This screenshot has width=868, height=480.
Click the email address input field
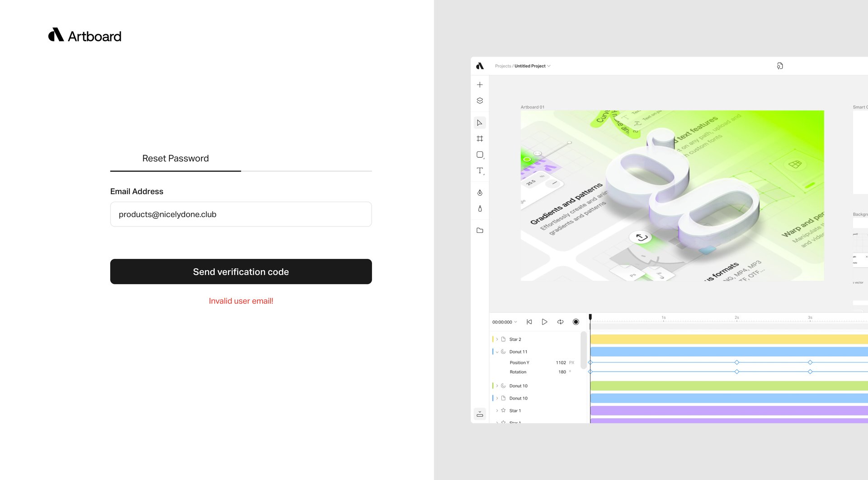[241, 214]
